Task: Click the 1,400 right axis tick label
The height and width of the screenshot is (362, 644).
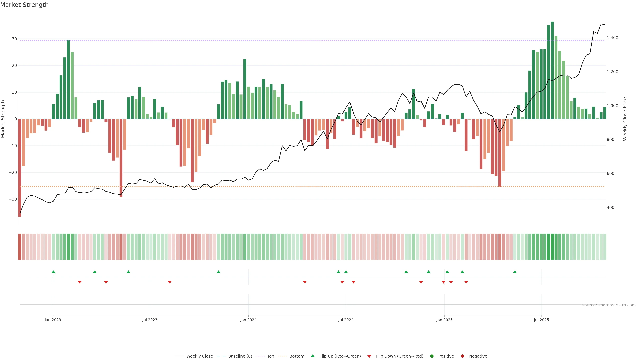Action: [x=612, y=38]
